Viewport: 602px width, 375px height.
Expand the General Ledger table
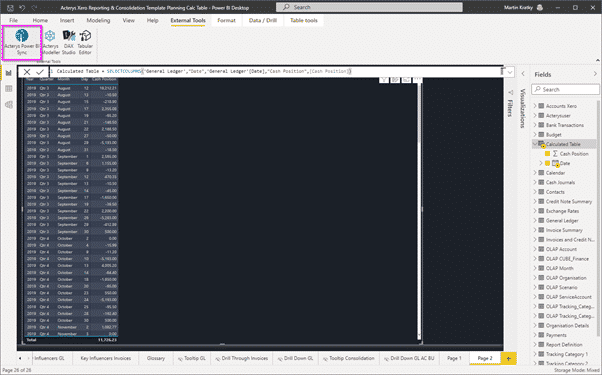pyautogui.click(x=535, y=220)
